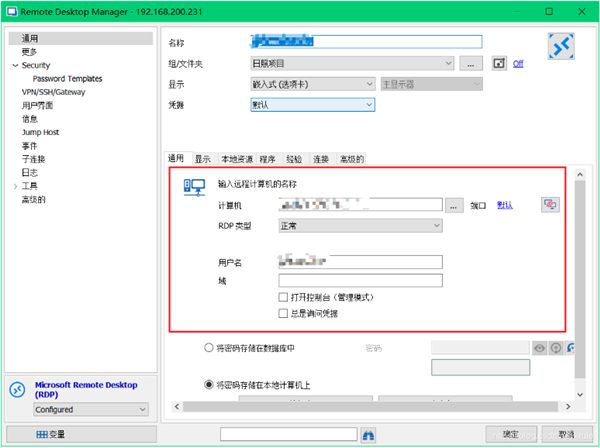This screenshot has height=448, width=600.
Task: Click the password strength bar under 密码
Action: [481, 367]
